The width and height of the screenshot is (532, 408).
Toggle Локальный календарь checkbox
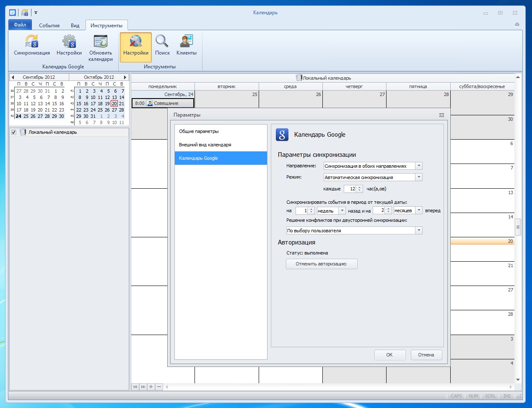[x=14, y=132]
